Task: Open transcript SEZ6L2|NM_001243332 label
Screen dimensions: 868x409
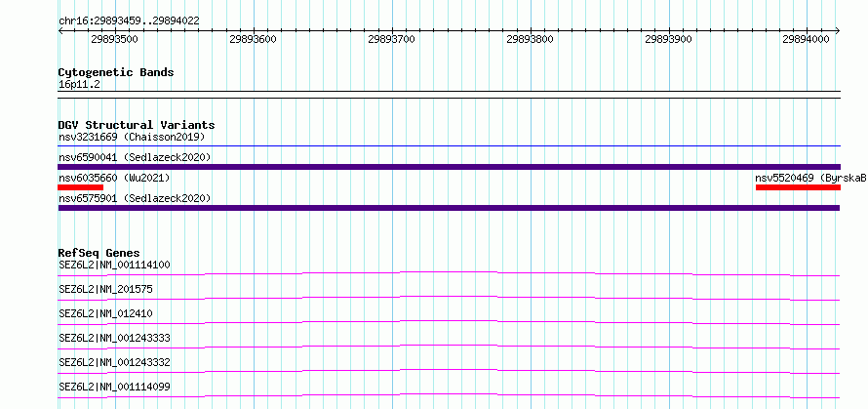Action: click(x=114, y=362)
